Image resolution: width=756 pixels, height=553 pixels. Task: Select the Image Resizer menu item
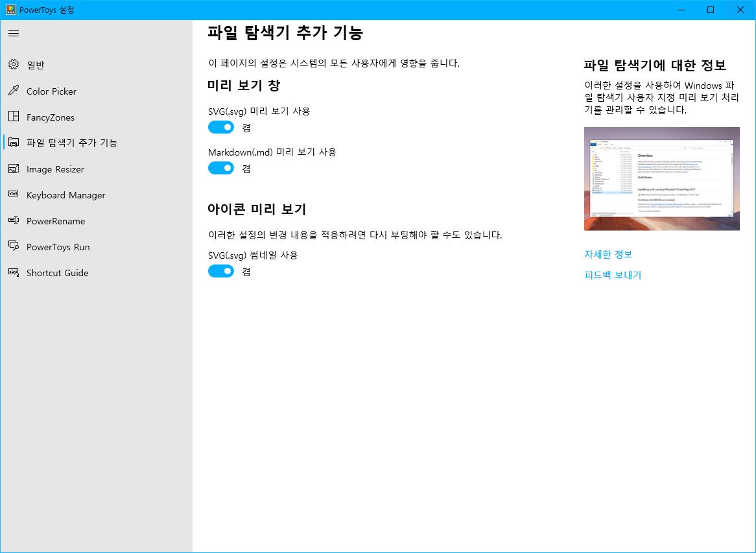(x=97, y=169)
